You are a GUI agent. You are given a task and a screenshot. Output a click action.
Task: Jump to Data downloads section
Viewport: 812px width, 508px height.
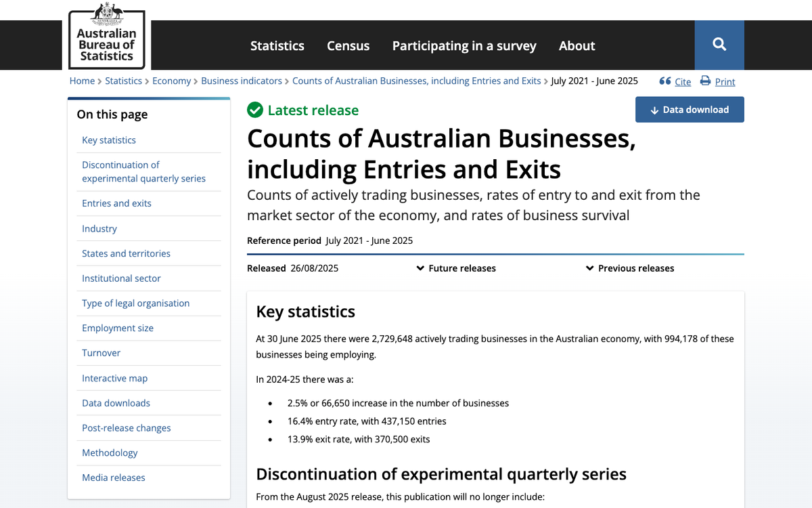(116, 403)
